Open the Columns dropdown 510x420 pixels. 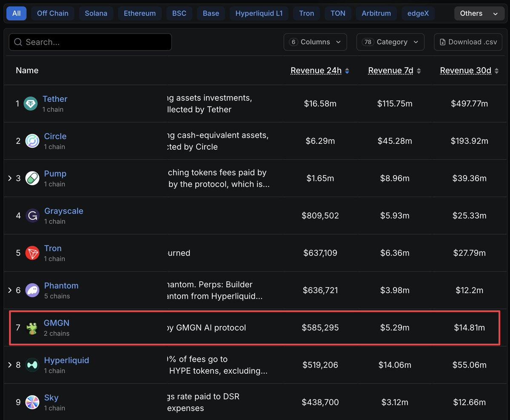(315, 42)
